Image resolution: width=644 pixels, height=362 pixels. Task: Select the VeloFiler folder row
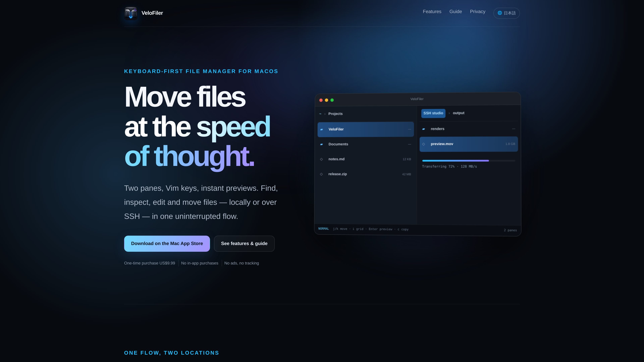tap(365, 129)
